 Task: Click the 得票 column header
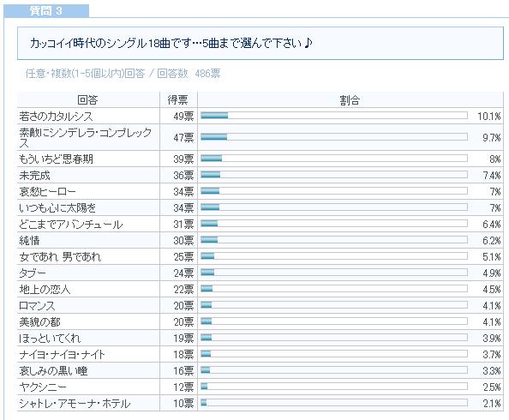(x=178, y=99)
